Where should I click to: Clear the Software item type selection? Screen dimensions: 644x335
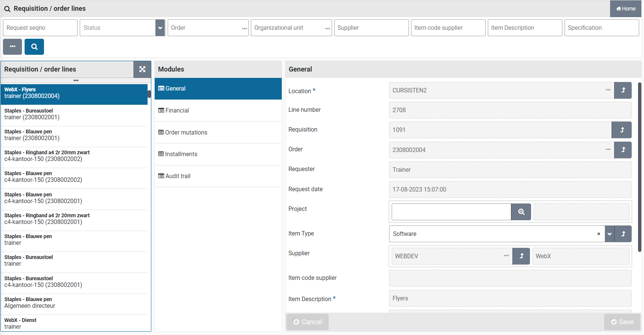click(599, 234)
